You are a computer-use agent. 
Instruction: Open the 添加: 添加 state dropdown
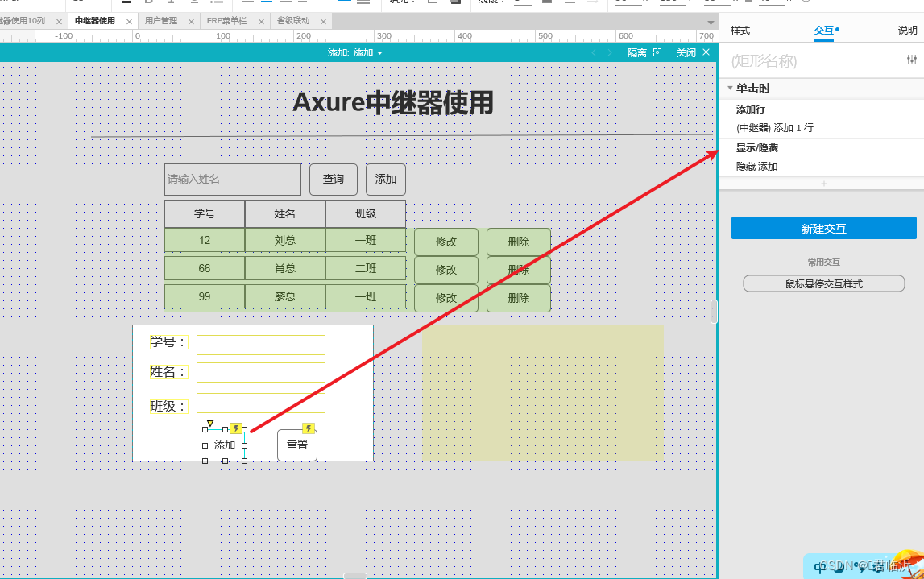(354, 52)
